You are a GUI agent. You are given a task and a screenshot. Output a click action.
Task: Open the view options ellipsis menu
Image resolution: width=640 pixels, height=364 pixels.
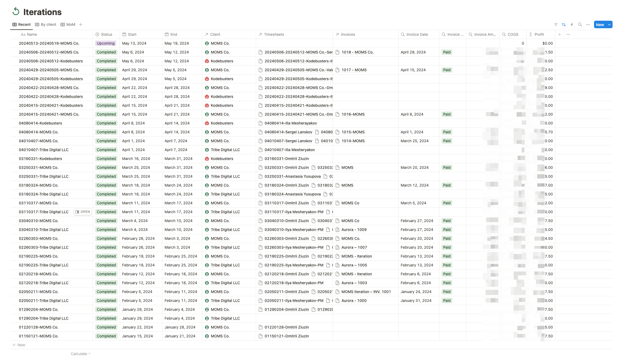[588, 24]
